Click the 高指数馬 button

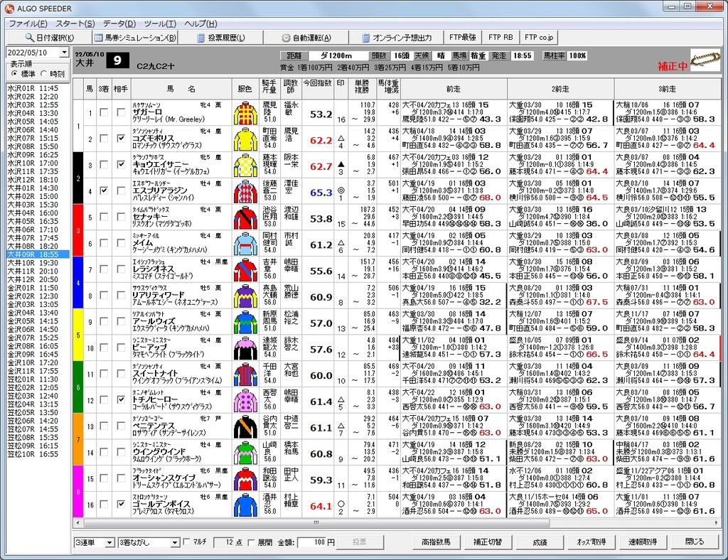tap(436, 542)
